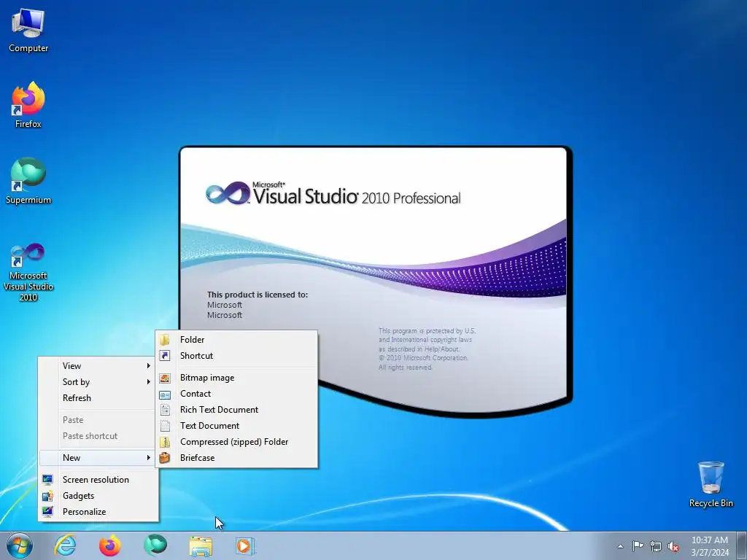Open the Computer desktop icon
The height and width of the screenshot is (560, 747).
click(28, 31)
